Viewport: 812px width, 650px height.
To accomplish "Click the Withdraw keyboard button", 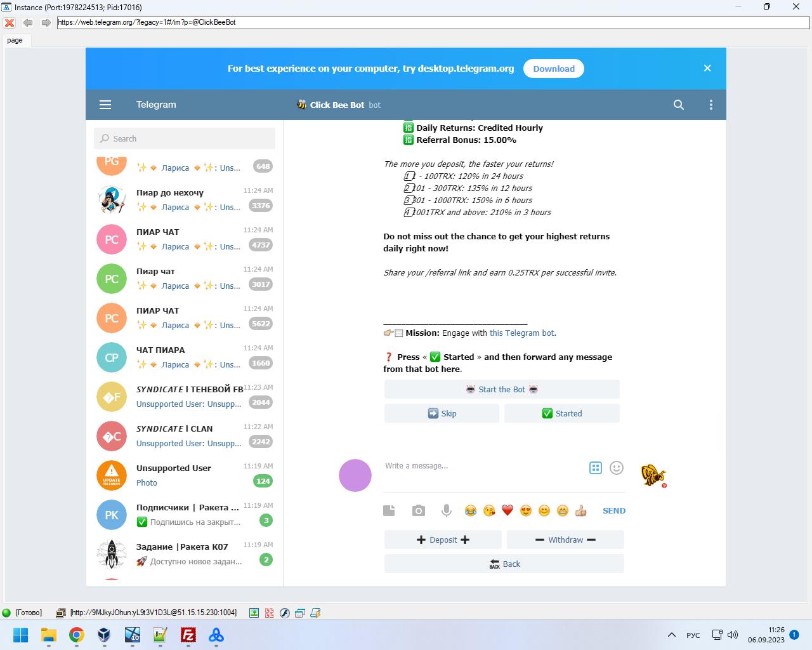I will point(565,540).
